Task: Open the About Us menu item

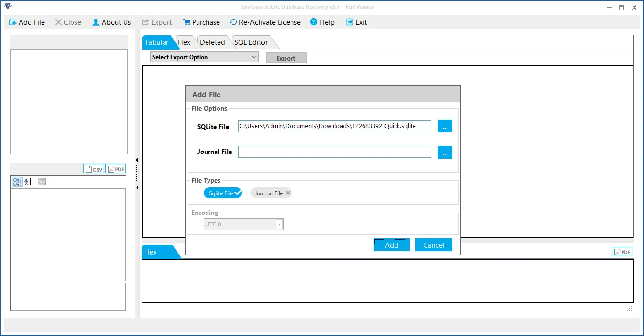Action: tap(112, 22)
